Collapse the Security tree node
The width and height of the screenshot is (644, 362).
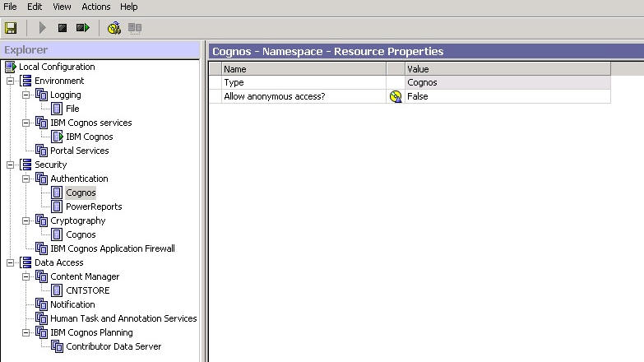[x=10, y=165]
